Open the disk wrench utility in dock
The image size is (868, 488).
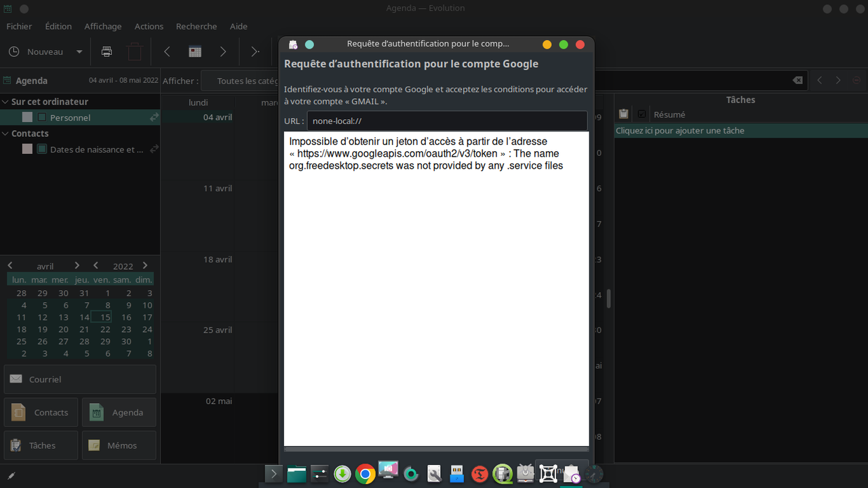click(434, 474)
